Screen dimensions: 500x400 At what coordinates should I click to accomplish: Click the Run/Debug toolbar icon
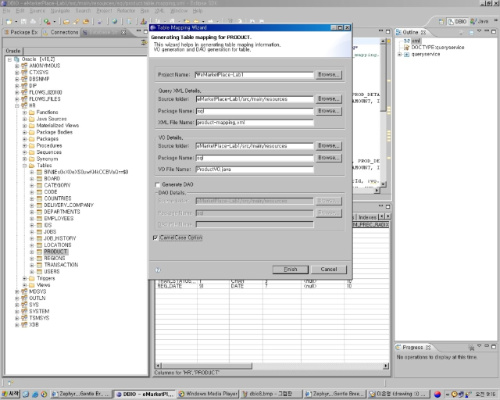tap(47, 22)
